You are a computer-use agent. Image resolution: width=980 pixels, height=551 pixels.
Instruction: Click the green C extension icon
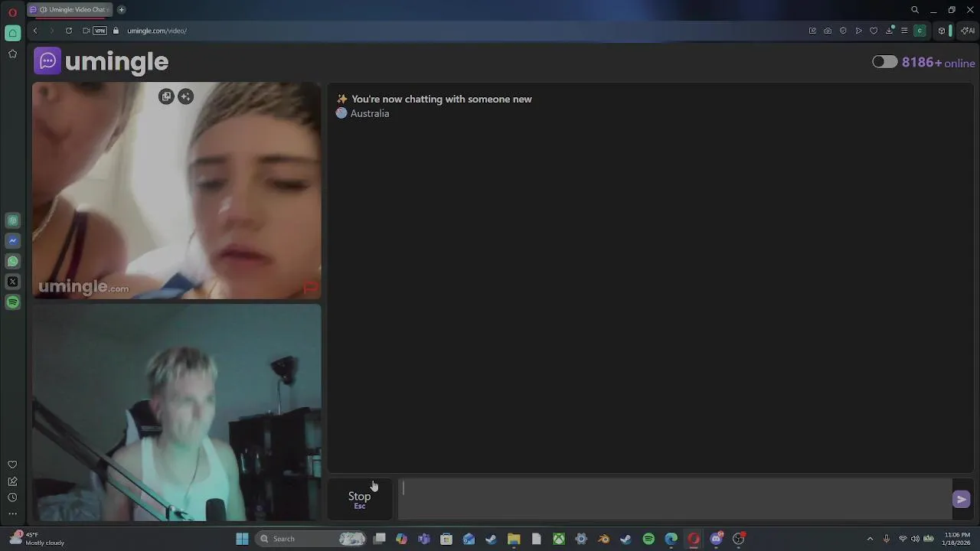click(x=920, y=31)
